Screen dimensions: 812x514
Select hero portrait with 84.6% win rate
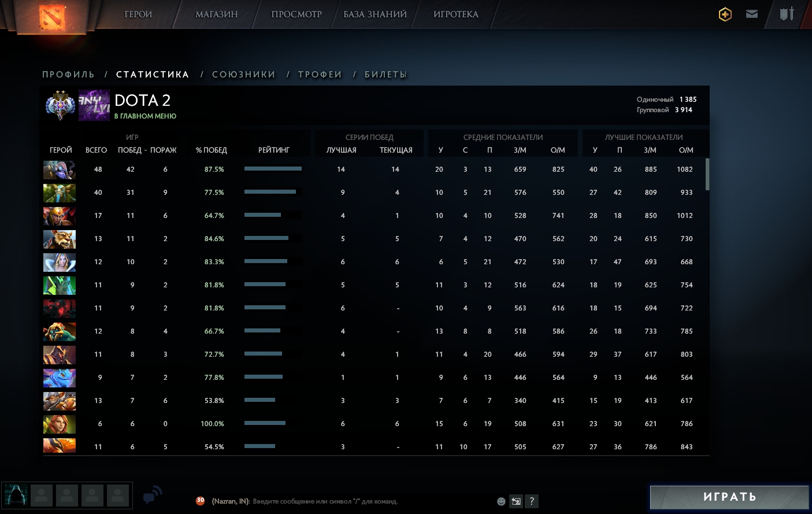pyautogui.click(x=60, y=239)
